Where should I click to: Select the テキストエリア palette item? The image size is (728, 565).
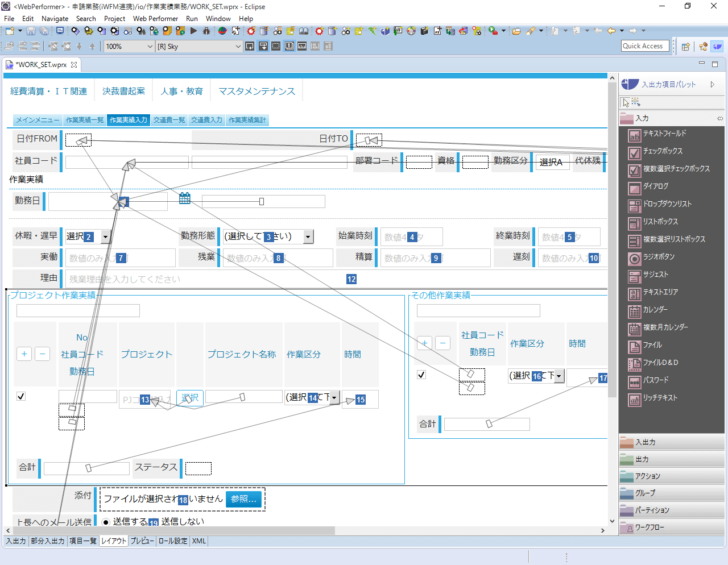click(x=671, y=292)
